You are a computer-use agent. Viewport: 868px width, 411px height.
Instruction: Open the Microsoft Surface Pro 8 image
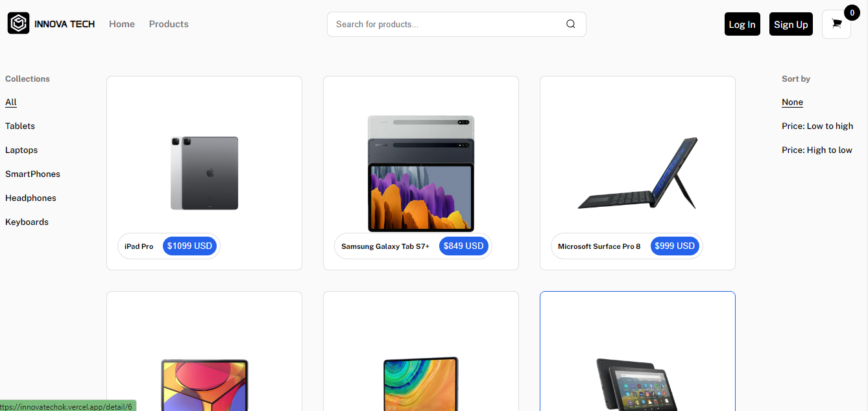click(x=637, y=172)
